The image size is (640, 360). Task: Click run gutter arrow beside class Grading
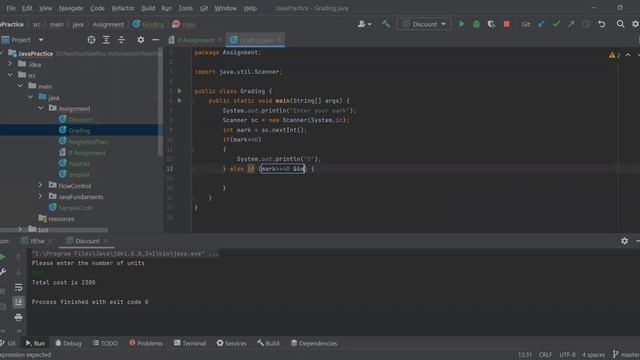coord(180,91)
